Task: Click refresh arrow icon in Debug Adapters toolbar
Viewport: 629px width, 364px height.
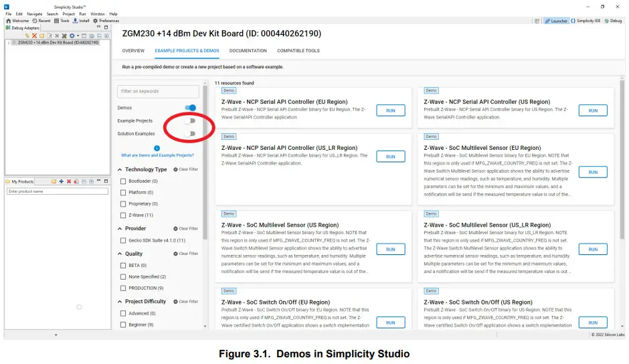Action: pos(27,35)
